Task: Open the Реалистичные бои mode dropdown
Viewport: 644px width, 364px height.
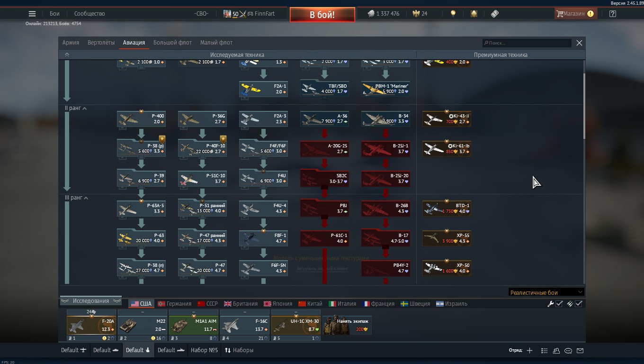Action: pyautogui.click(x=546, y=292)
